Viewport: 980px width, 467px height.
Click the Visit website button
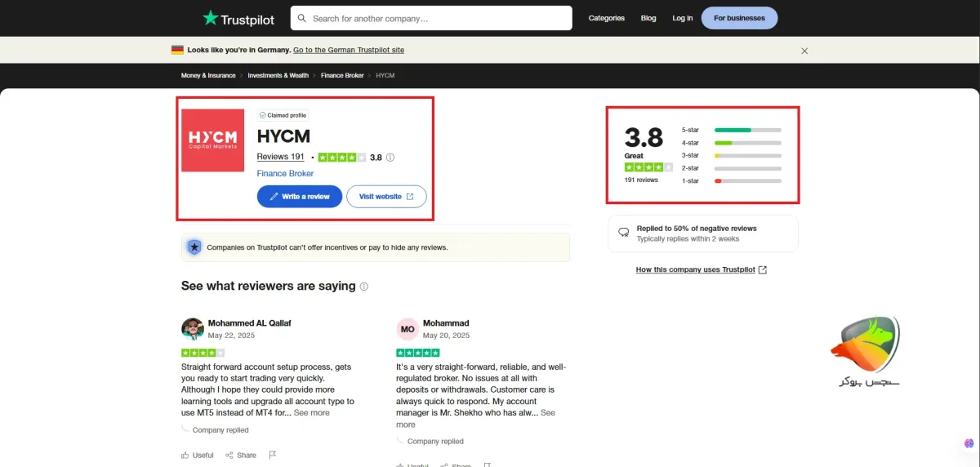tap(386, 196)
